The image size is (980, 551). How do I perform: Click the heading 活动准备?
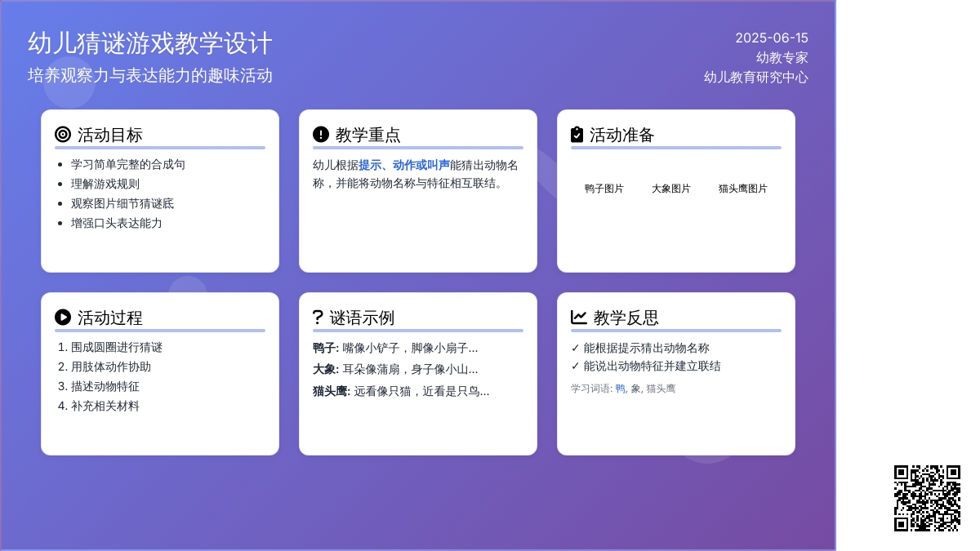622,135
